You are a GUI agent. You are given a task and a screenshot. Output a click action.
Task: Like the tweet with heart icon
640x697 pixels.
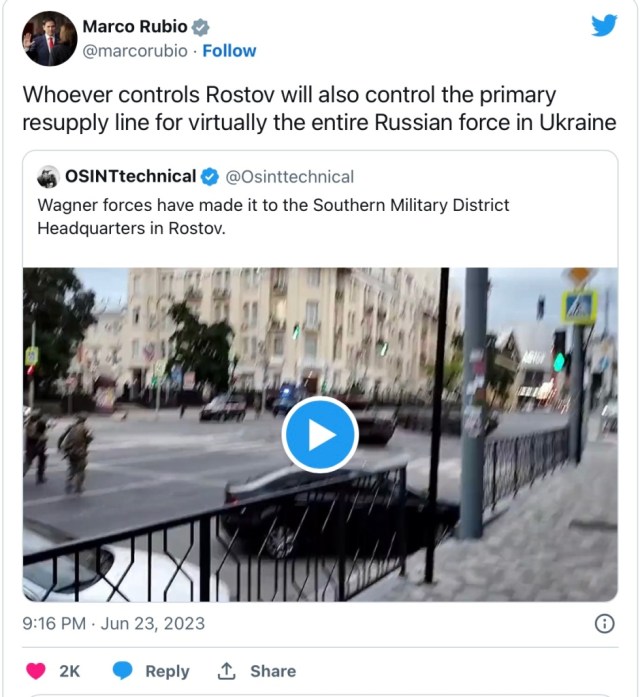click(36, 671)
